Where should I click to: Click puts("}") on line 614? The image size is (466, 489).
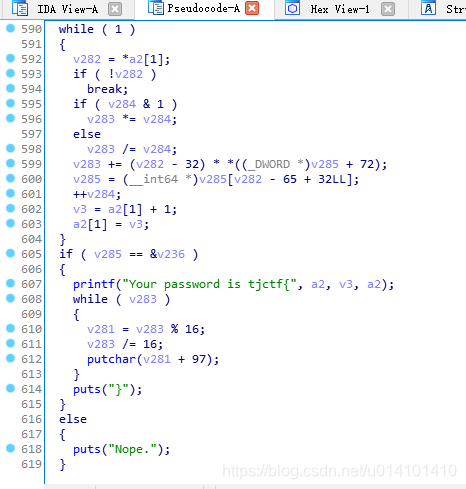(x=107, y=389)
